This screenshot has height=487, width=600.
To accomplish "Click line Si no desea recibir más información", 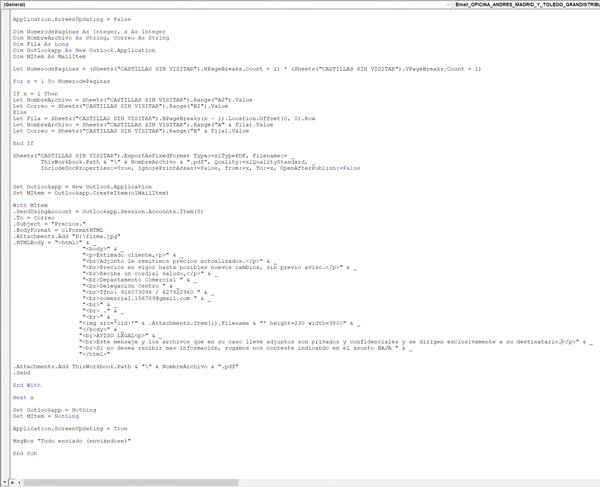I will (x=245, y=348).
